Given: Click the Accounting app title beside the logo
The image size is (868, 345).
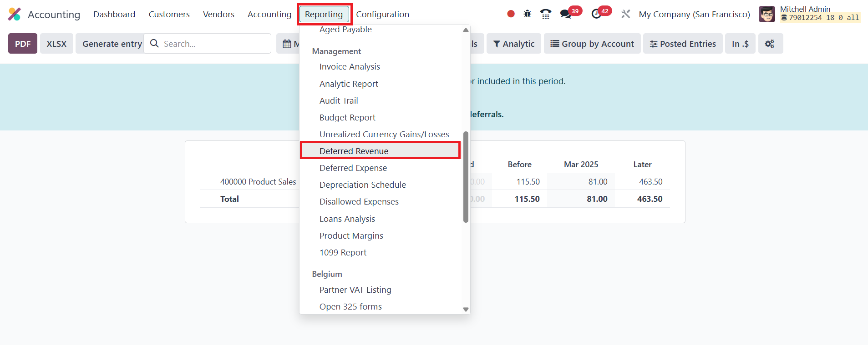Looking at the screenshot, I should click(54, 15).
